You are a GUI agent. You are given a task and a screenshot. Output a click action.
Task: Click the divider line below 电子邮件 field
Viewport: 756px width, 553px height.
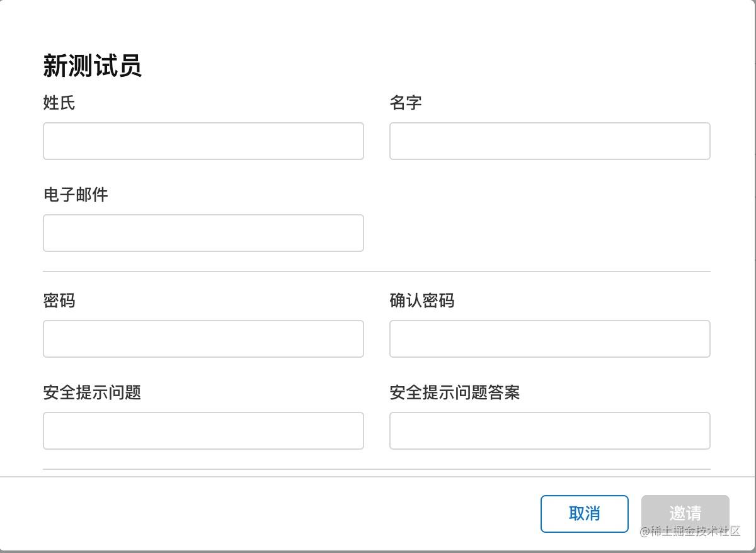tap(377, 271)
